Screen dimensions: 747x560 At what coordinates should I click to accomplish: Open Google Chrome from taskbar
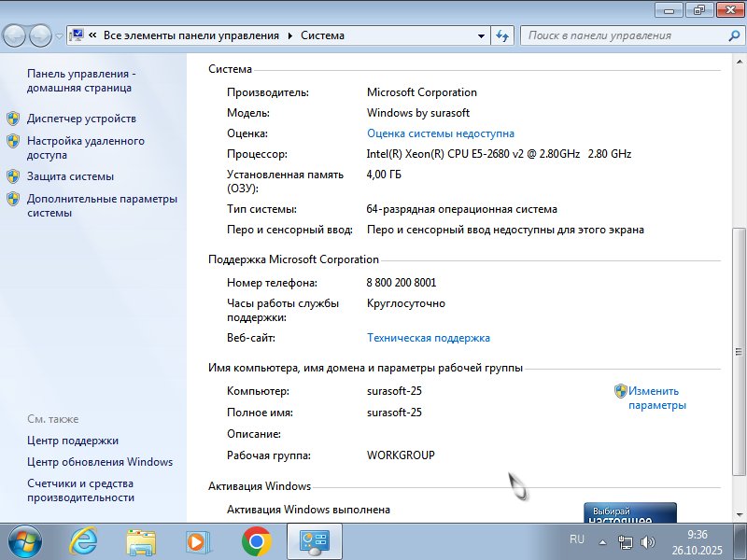click(x=256, y=540)
